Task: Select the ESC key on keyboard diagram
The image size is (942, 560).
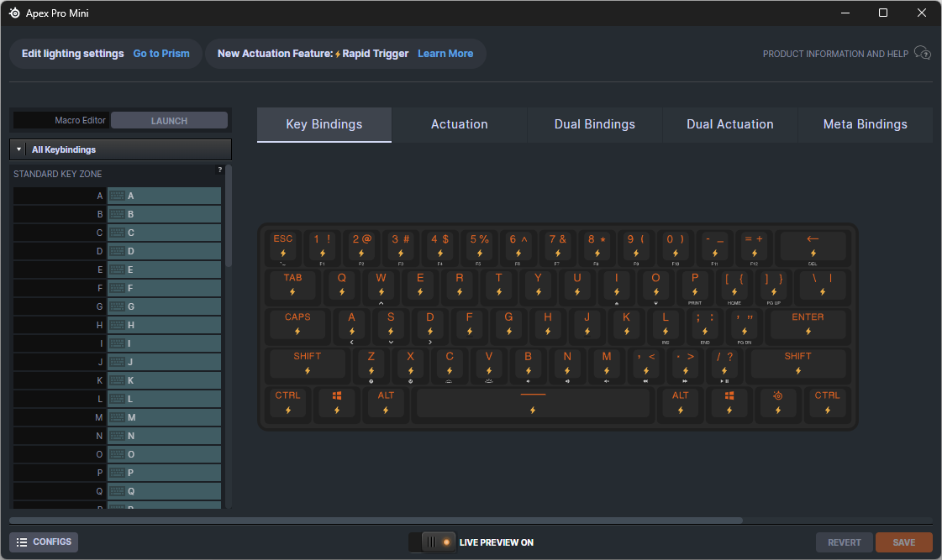Action: tap(283, 248)
